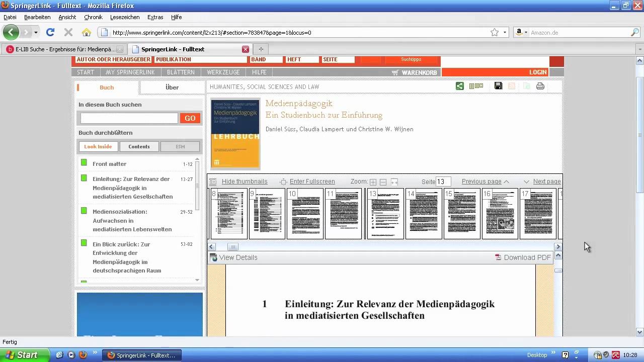Expand Previous page chevron
The width and height of the screenshot is (644, 362).
coord(506,182)
